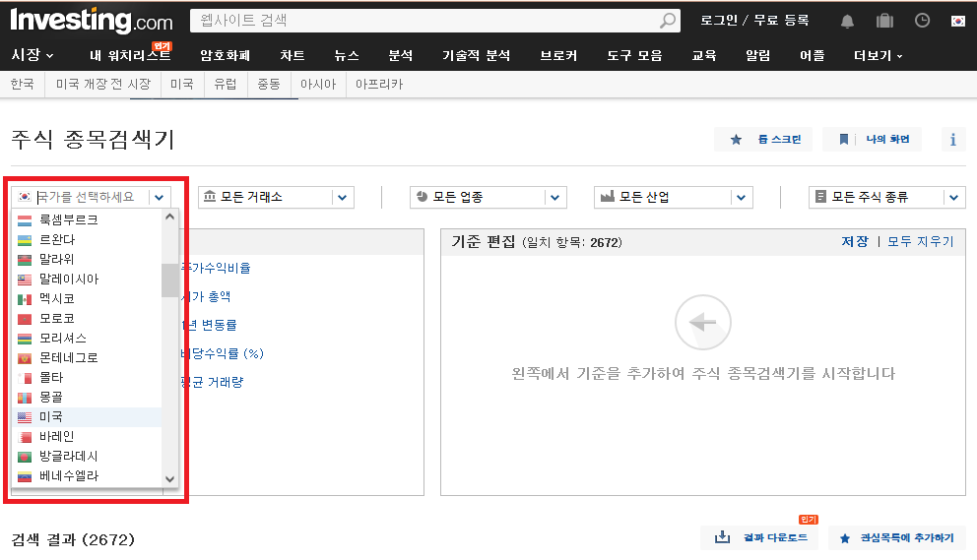Expand the 더보기 menu
Image resolution: width=977 pixels, height=560 pixels.
878,55
